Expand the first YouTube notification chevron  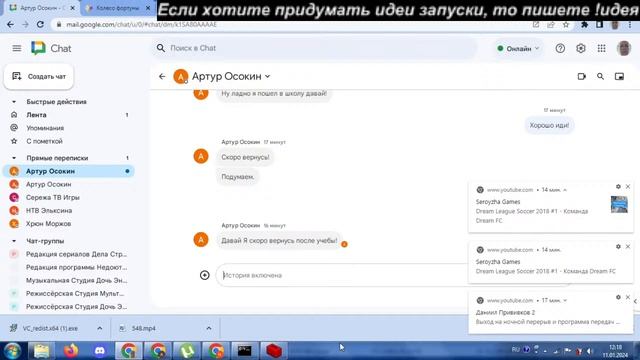(x=565, y=190)
